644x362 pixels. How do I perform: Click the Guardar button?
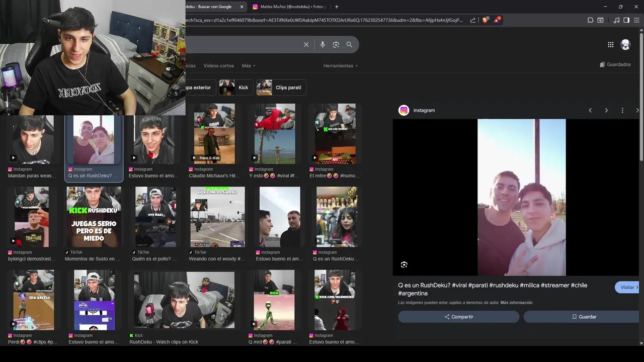tap(581, 317)
